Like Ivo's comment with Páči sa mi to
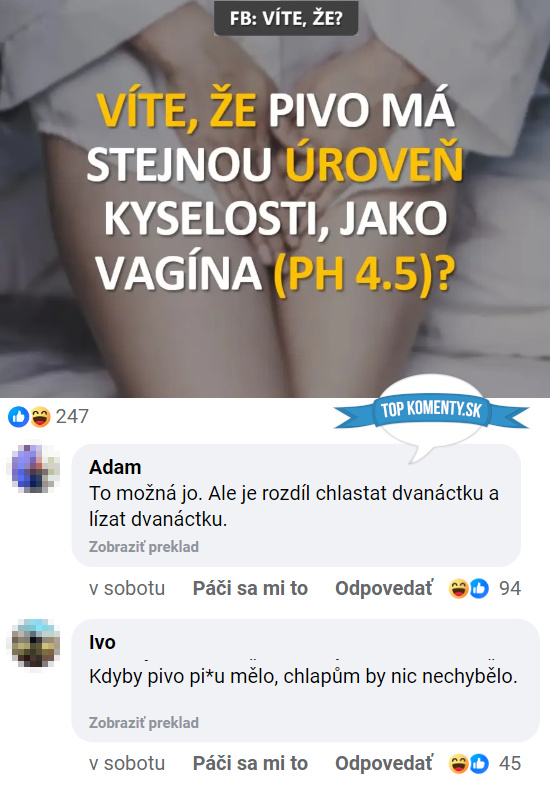The image size is (550, 786). tap(250, 763)
